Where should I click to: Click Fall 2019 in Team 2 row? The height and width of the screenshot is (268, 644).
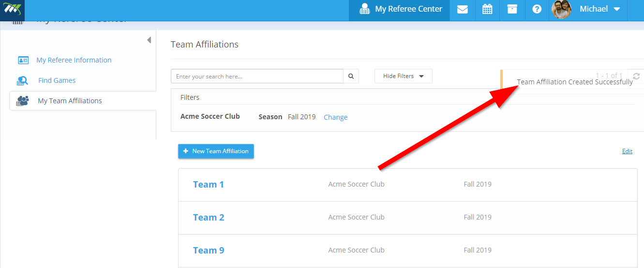pyautogui.click(x=478, y=217)
